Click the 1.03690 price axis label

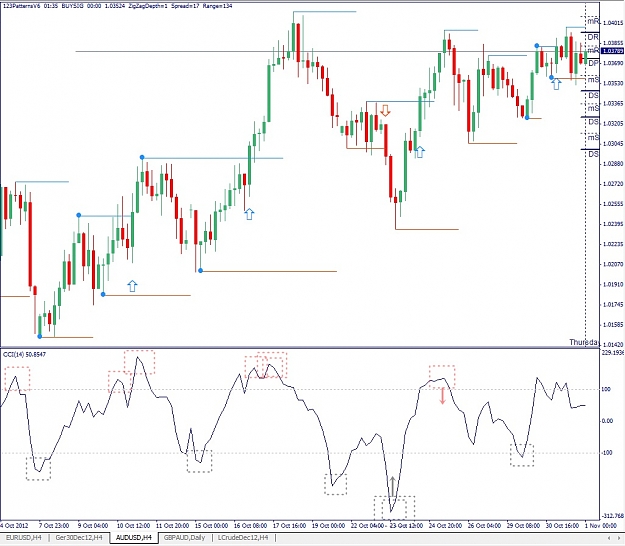tap(613, 63)
